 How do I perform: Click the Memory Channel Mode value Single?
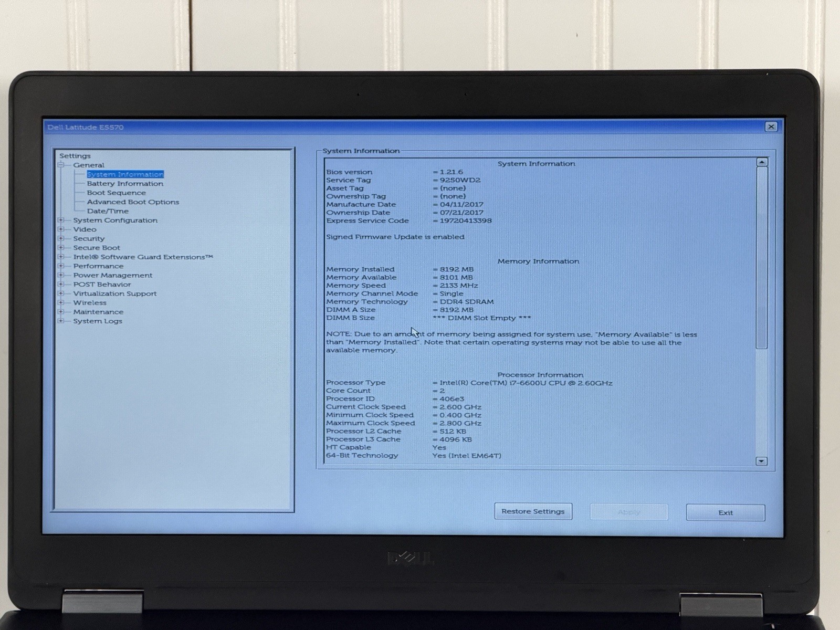click(x=451, y=293)
